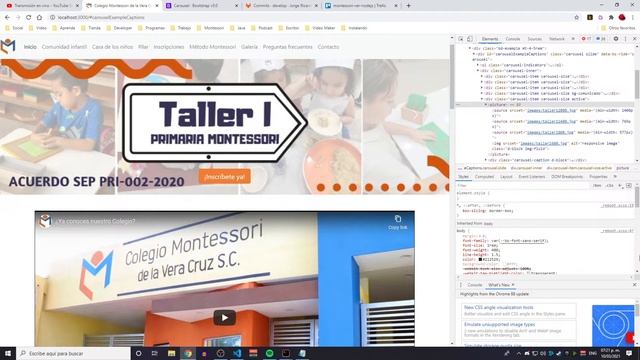Close the What's New drawer tab
640x360 pixels.
point(513,285)
